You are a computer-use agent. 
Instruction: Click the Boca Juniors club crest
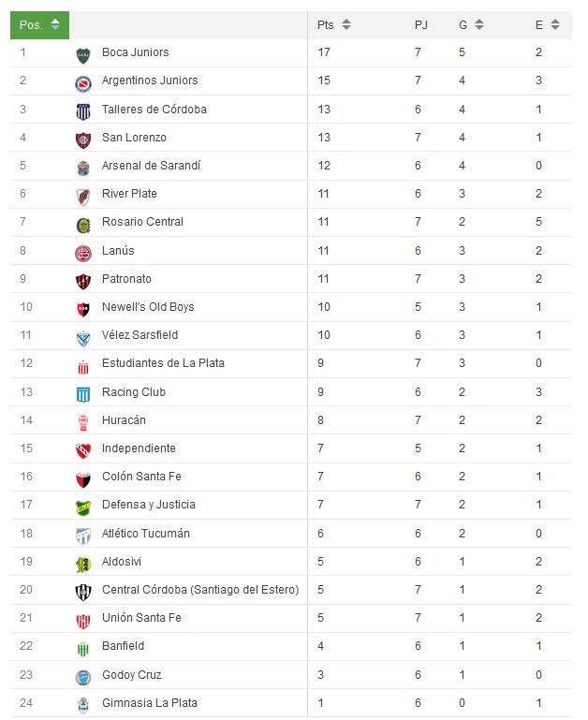point(83,55)
